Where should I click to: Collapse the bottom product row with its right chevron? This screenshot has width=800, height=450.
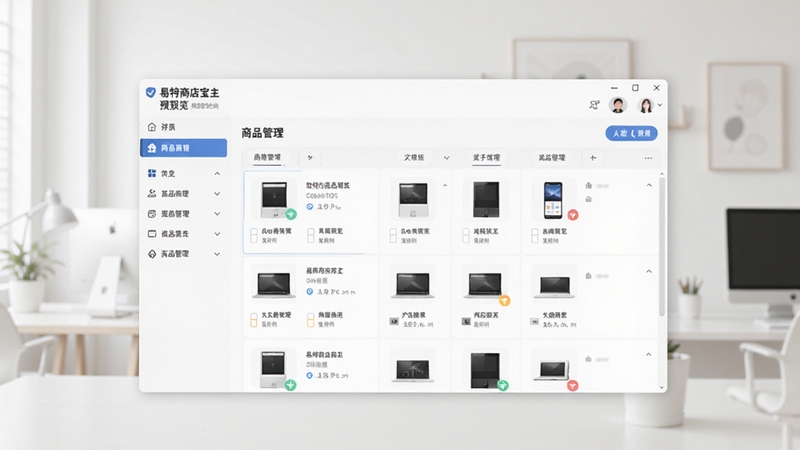[x=648, y=354]
